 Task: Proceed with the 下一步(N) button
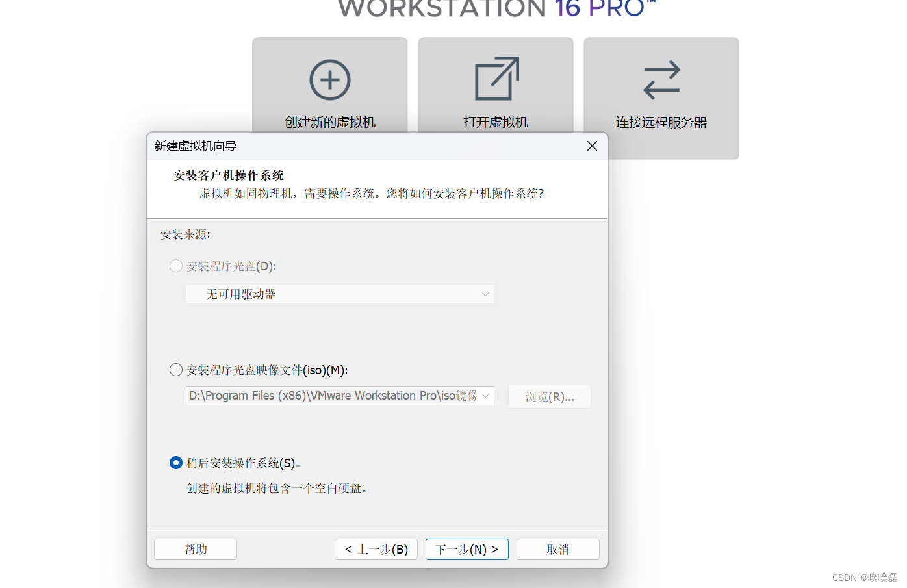tap(467, 549)
